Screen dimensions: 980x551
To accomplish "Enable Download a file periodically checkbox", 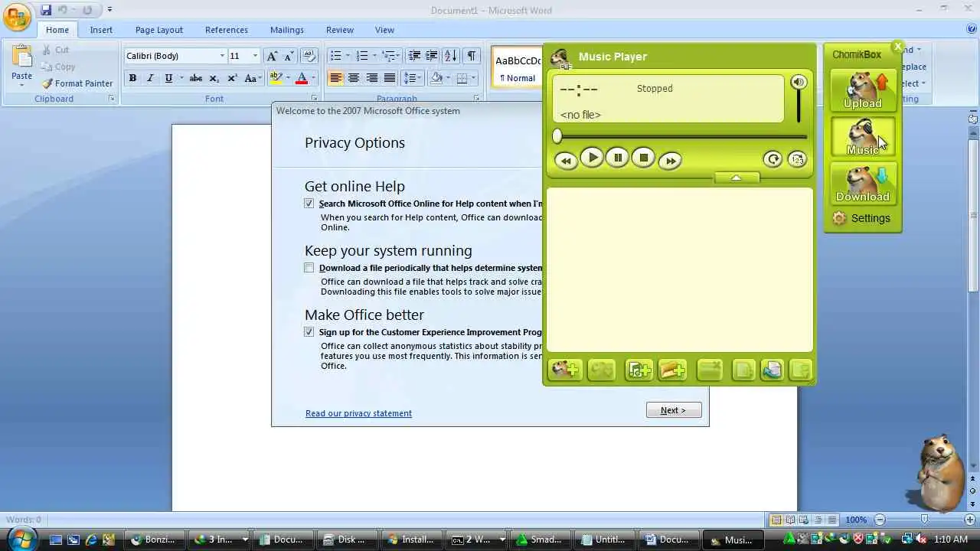I will [x=309, y=268].
